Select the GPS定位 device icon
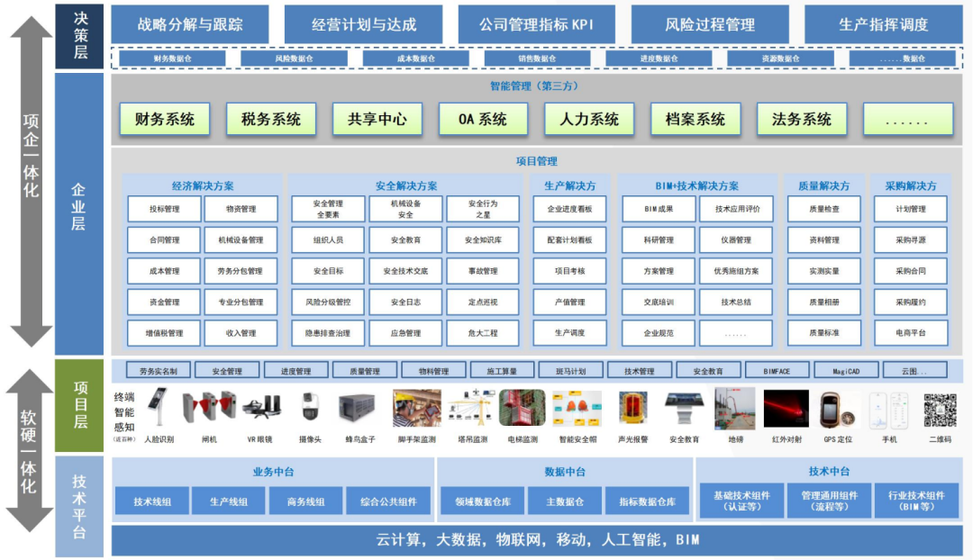 (x=836, y=408)
